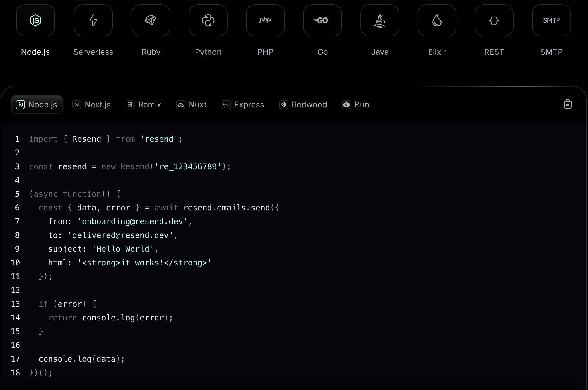Select the Node.js language icon tile
This screenshot has height=390, width=588.
tap(35, 20)
